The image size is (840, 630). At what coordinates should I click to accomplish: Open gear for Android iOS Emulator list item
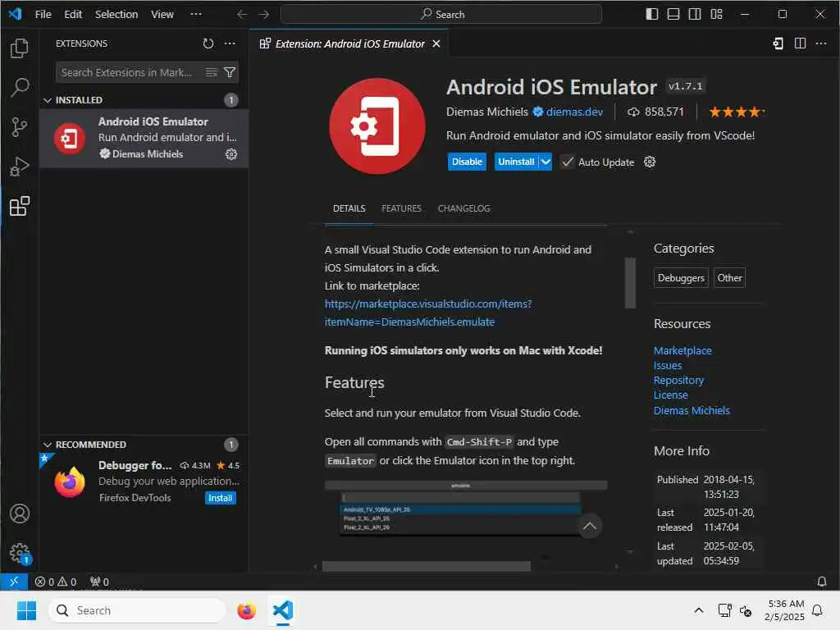231,154
